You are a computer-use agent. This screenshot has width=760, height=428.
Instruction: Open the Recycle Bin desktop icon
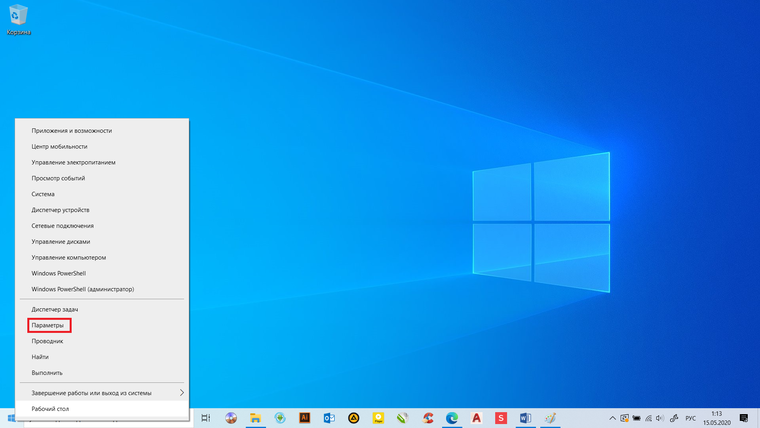coord(18,19)
